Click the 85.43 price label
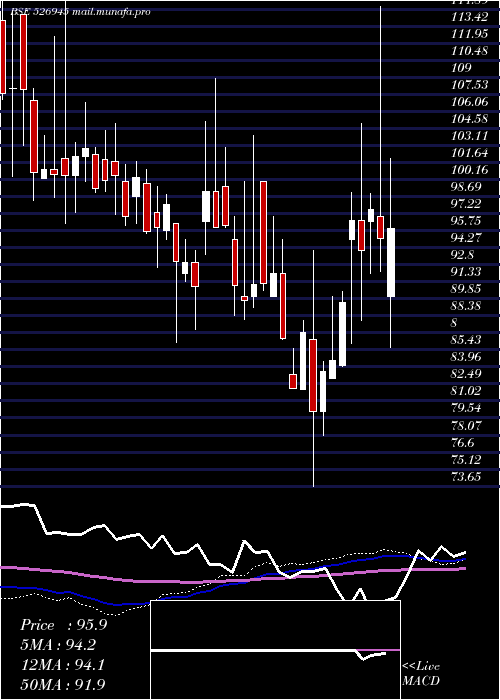 pos(466,340)
